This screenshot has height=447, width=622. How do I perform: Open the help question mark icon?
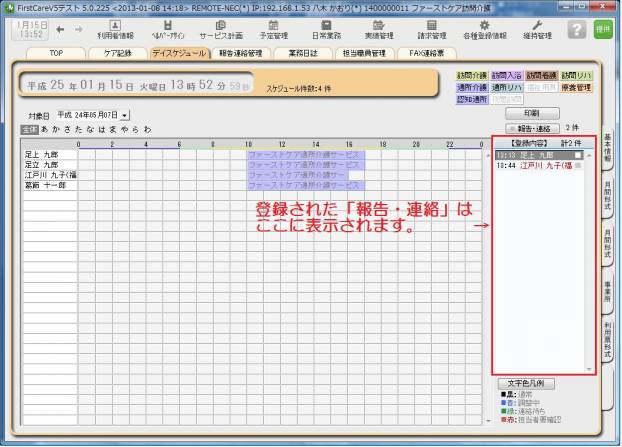[x=576, y=30]
